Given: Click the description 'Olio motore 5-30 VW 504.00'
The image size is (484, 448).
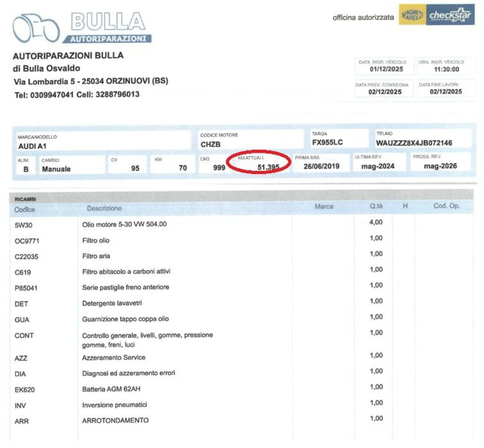Looking at the screenshot, I should [x=124, y=224].
